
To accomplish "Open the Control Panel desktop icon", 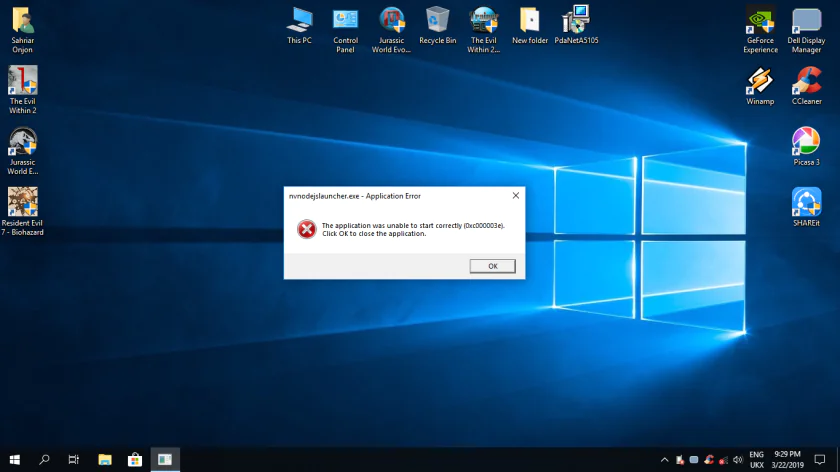I will 346,30.
